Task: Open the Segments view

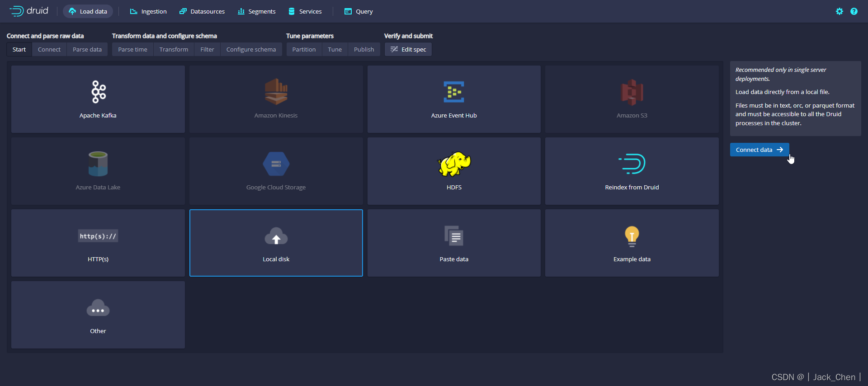Action: (x=256, y=11)
